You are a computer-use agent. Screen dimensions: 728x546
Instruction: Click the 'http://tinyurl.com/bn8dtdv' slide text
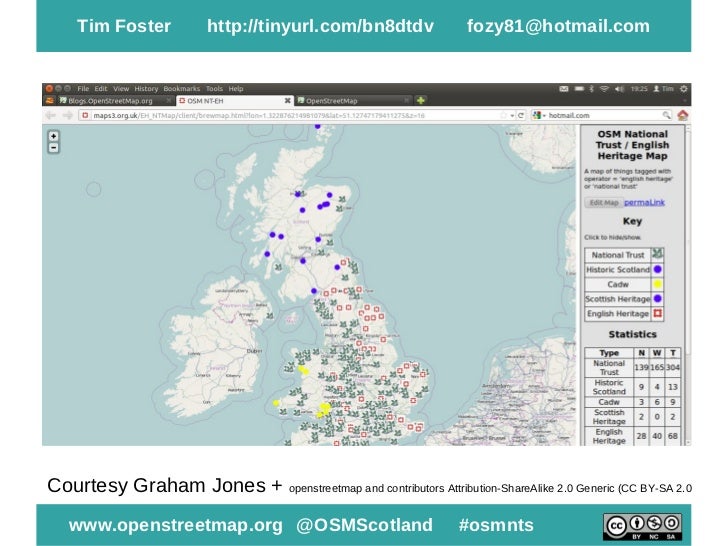(x=320, y=26)
